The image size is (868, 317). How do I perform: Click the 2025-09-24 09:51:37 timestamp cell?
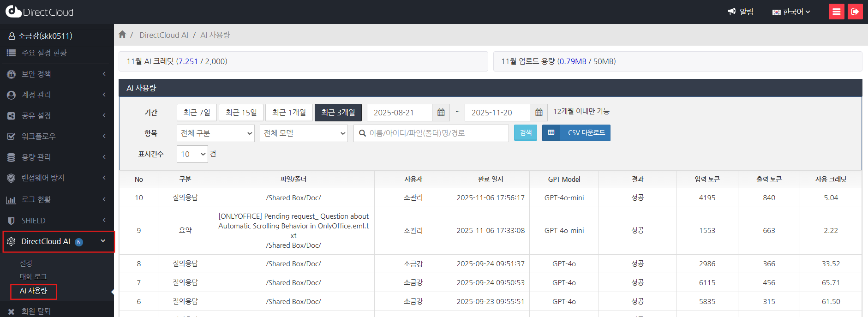491,264
